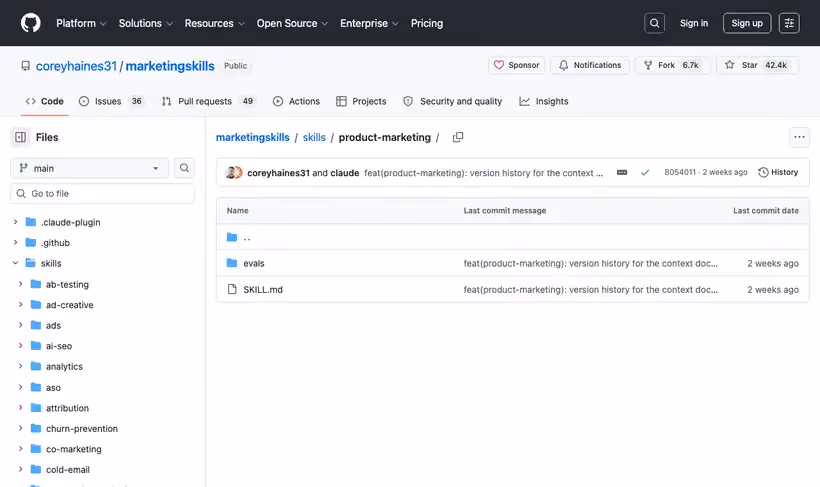
Task: Click coreyhaines31 author name in commit bar
Action: [278, 173]
